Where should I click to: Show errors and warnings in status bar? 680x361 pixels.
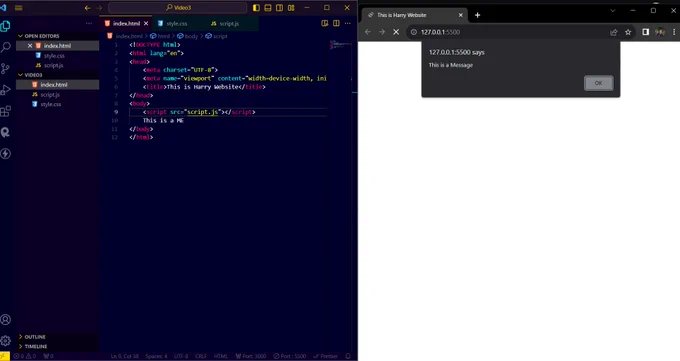pos(25,356)
